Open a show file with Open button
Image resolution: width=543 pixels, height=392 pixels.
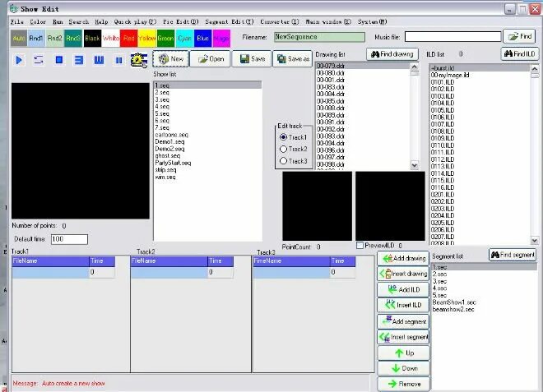211,59
